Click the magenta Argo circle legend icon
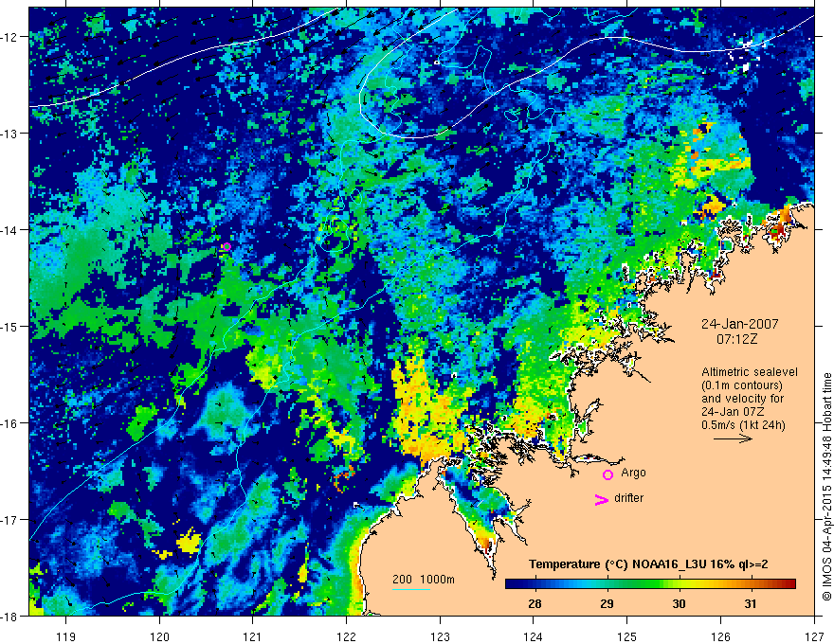This screenshot has width=834, height=644. (x=607, y=474)
